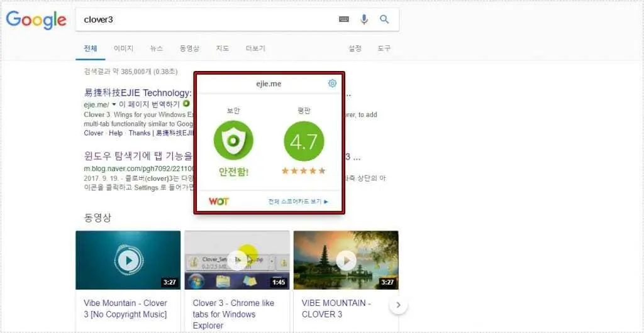Click the 안전함! status text

point(233,172)
